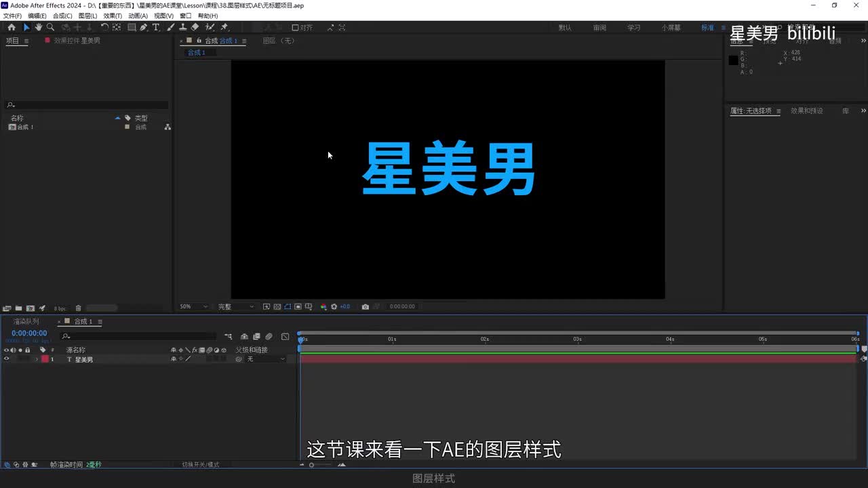Screen dimensions: 868x488
Task: Switch to the 小屏幕 workspace
Action: [671, 28]
